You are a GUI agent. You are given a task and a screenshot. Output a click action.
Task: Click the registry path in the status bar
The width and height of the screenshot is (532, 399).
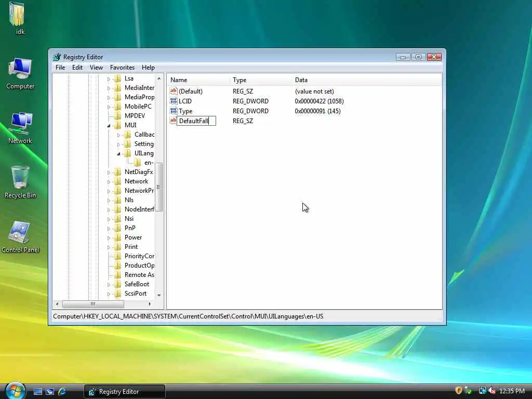(x=188, y=316)
